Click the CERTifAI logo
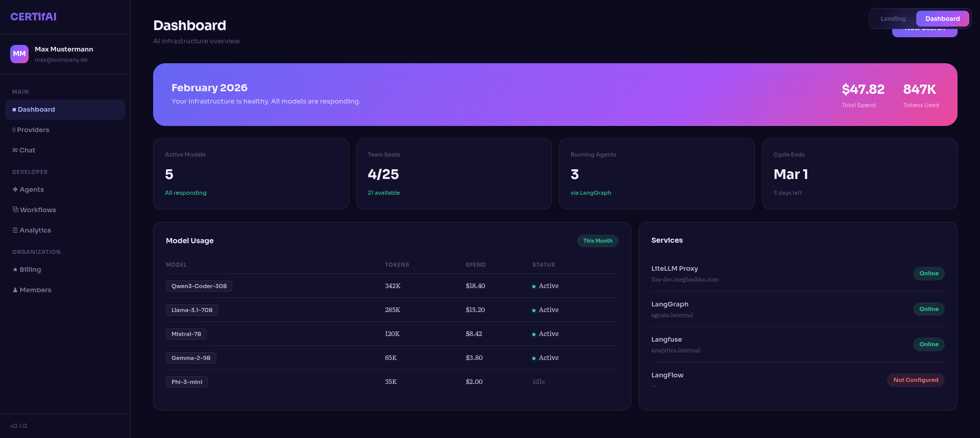Image resolution: width=980 pixels, height=438 pixels. point(33,17)
